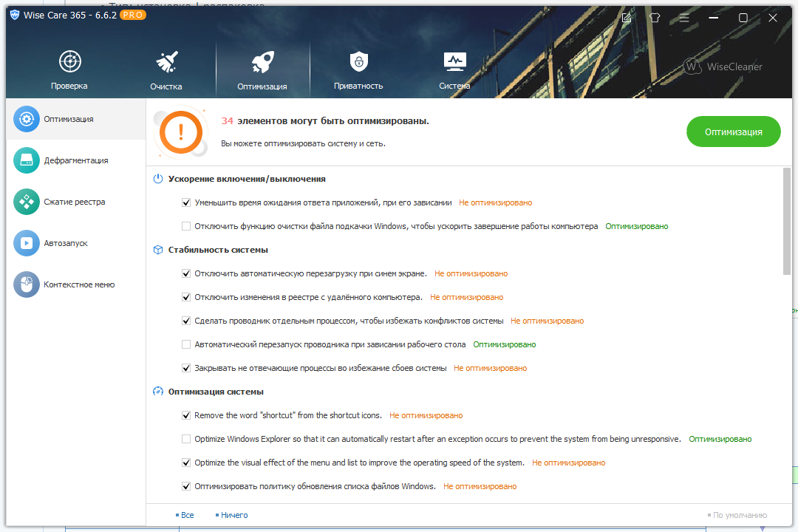Open the Система monitor icon
The image size is (798, 532).
coord(454,61)
